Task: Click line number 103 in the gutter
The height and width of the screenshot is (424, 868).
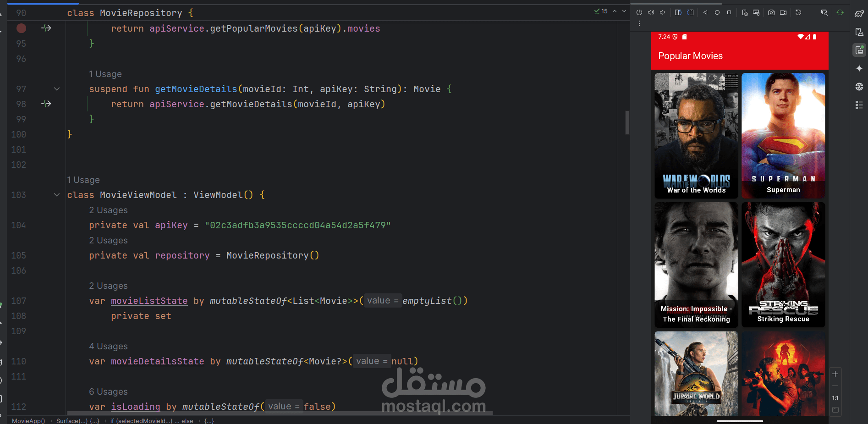Action: (19, 195)
